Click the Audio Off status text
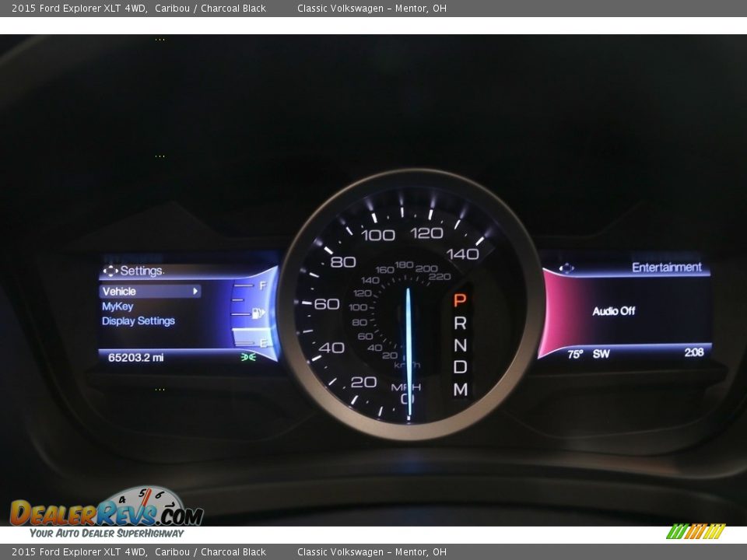Image resolution: width=747 pixels, height=560 pixels. [613, 311]
